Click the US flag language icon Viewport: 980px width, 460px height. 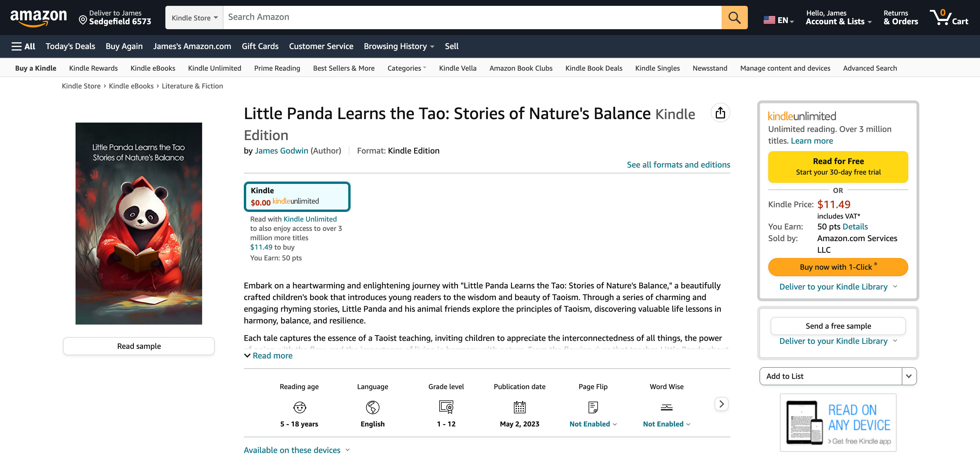click(769, 20)
